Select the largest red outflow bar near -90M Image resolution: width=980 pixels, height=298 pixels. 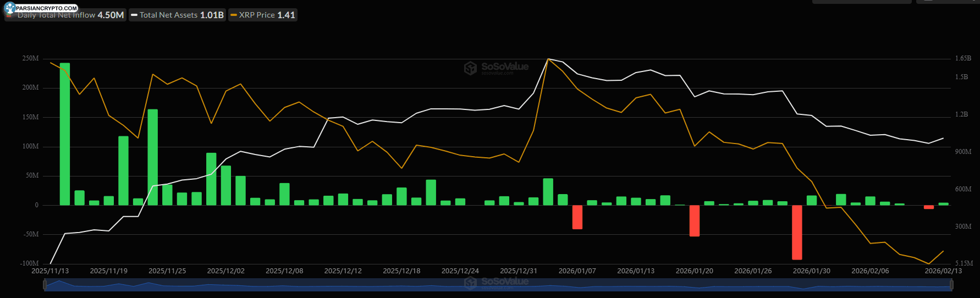tap(797, 232)
